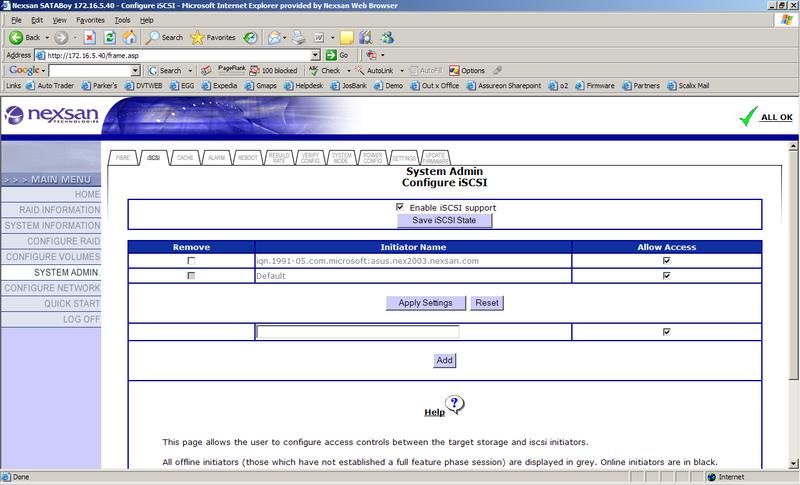Screen dimensions: 800x485
Task: Stop page loading with the red X icon
Action: click(90, 37)
